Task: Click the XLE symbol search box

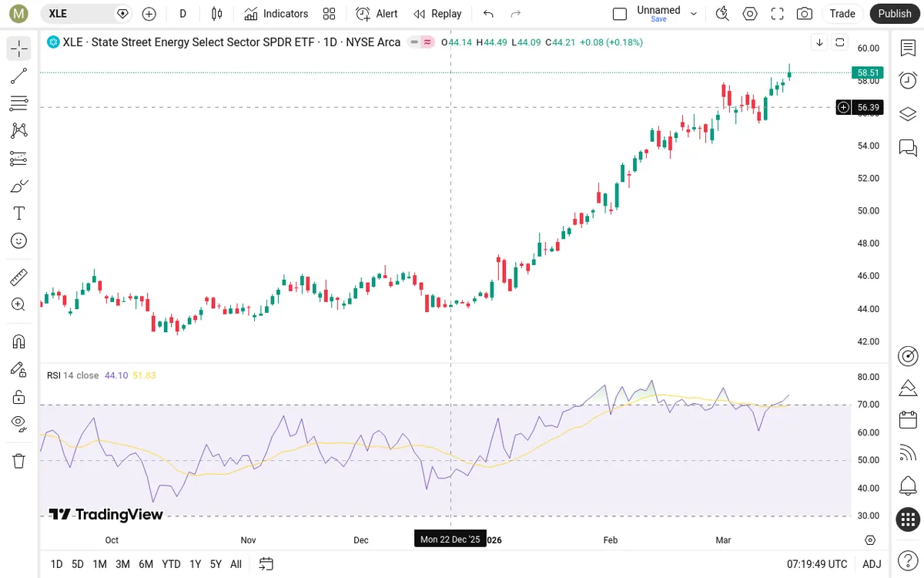Action: point(85,14)
